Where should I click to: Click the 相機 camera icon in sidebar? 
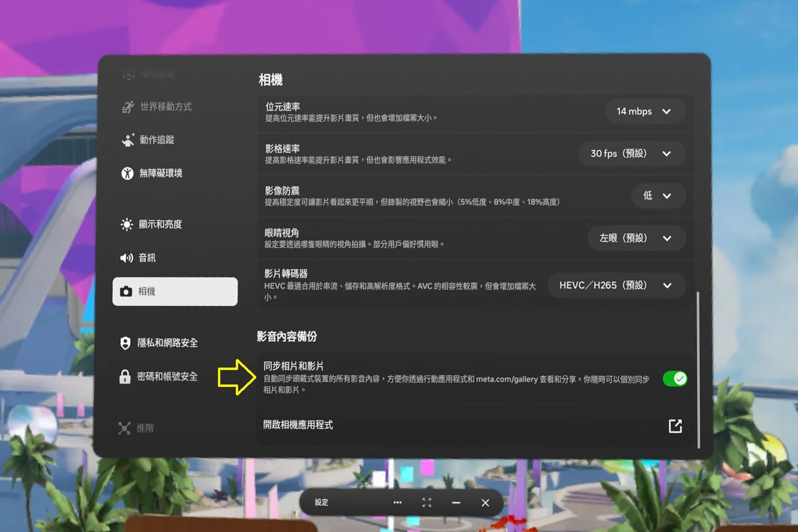coord(126,291)
